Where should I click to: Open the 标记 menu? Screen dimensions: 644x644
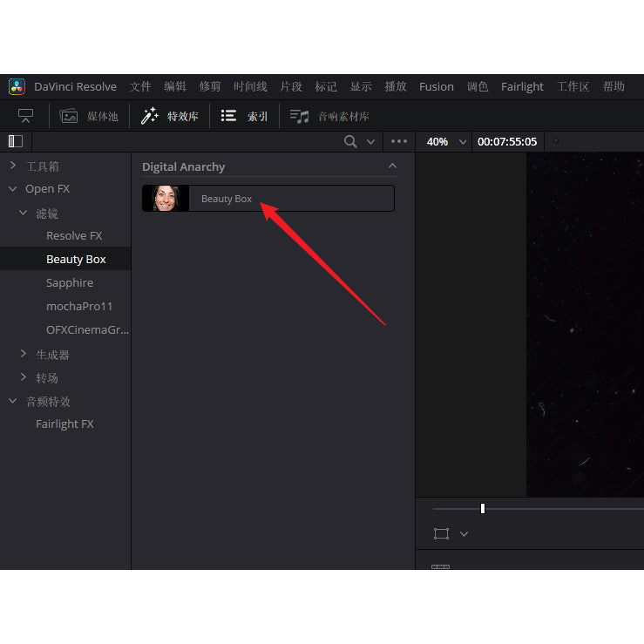[x=326, y=86]
